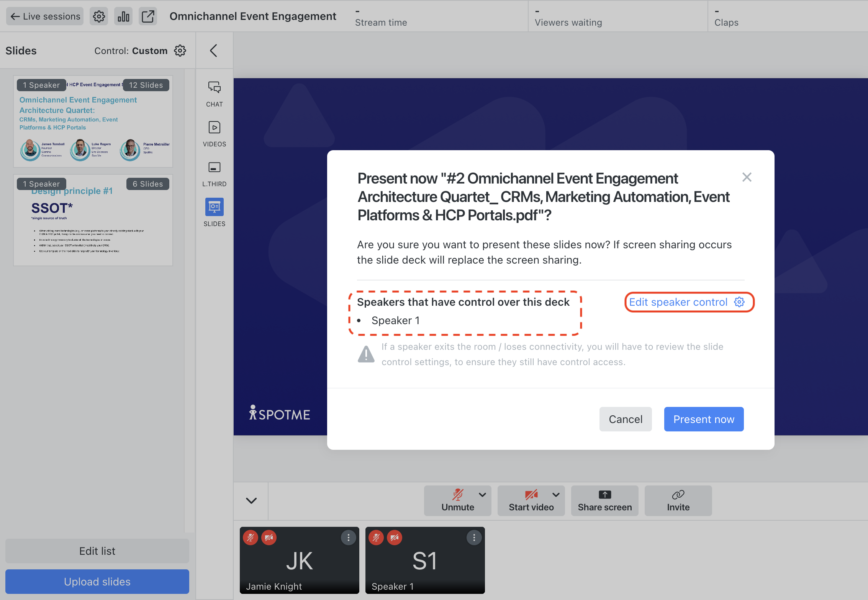Click the 1 Speaker badge on SSOT deck
Viewport: 868px width, 600px height.
[41, 184]
